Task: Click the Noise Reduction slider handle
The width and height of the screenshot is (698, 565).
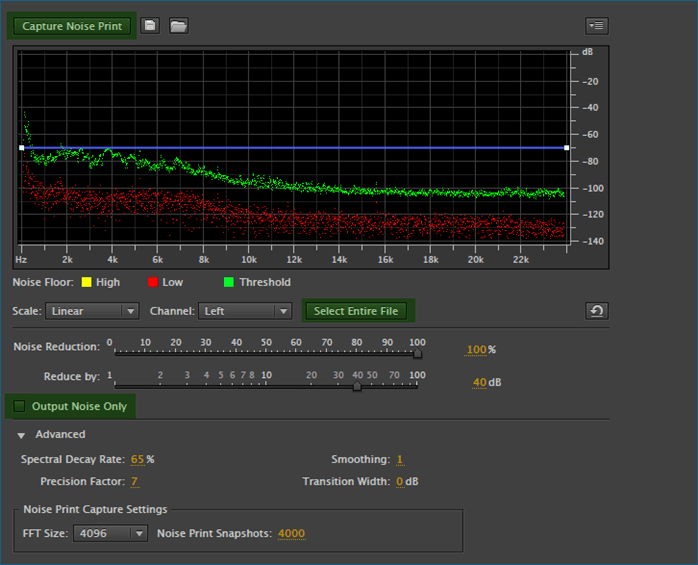Action: point(417,353)
